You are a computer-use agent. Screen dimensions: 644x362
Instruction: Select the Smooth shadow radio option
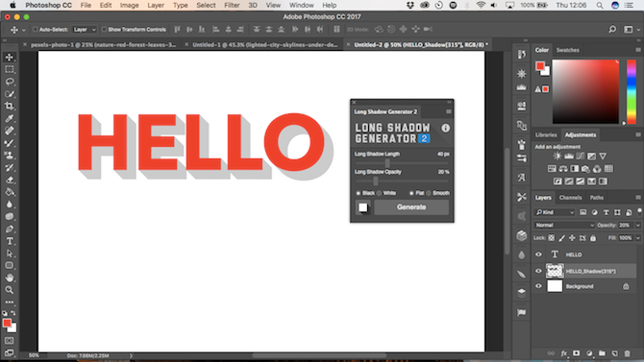click(x=429, y=193)
